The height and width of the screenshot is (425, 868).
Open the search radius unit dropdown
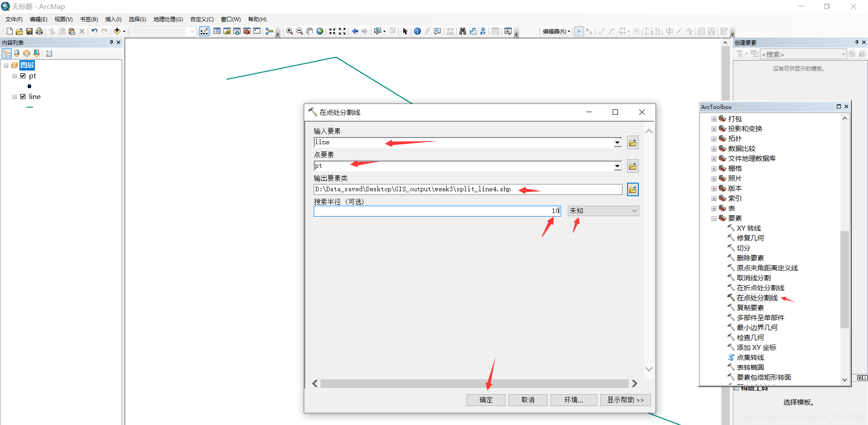(x=634, y=211)
